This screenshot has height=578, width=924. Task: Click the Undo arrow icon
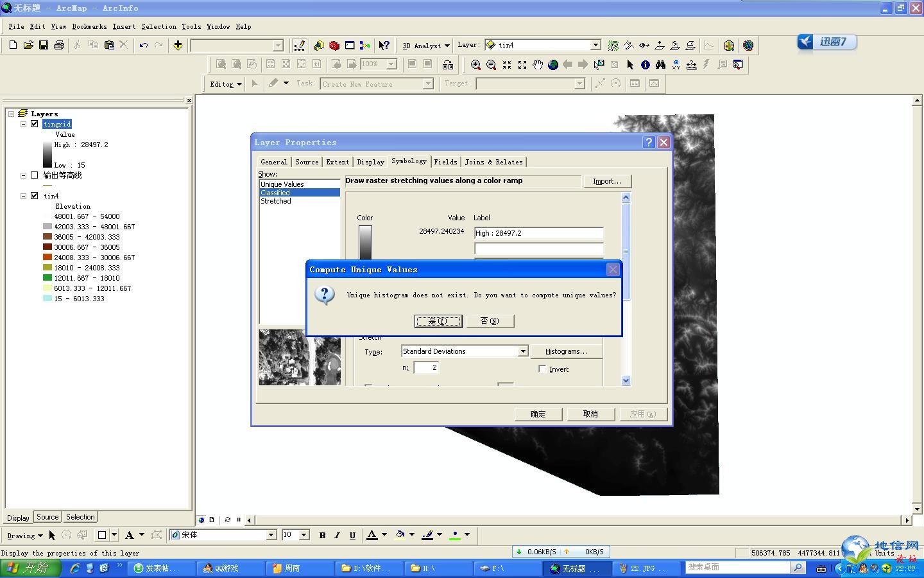(144, 45)
